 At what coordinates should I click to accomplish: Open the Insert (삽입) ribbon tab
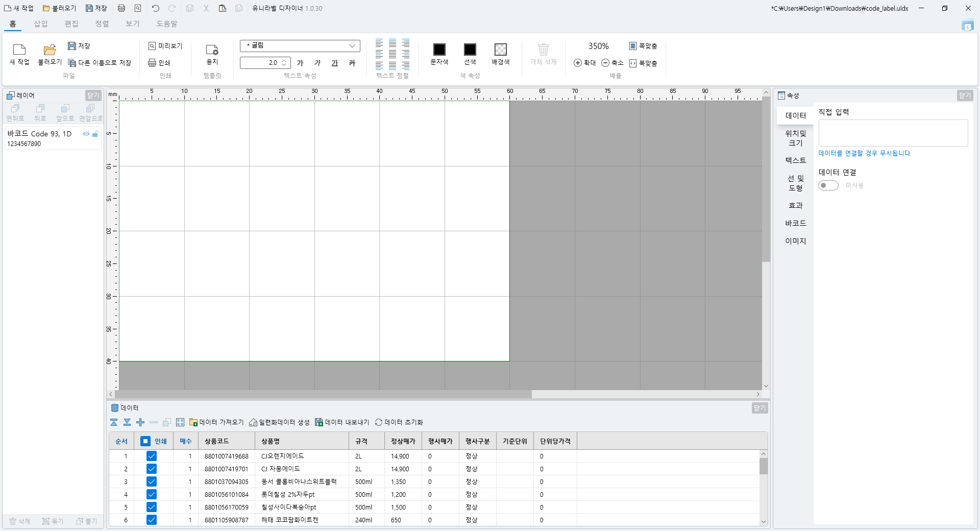coord(41,23)
